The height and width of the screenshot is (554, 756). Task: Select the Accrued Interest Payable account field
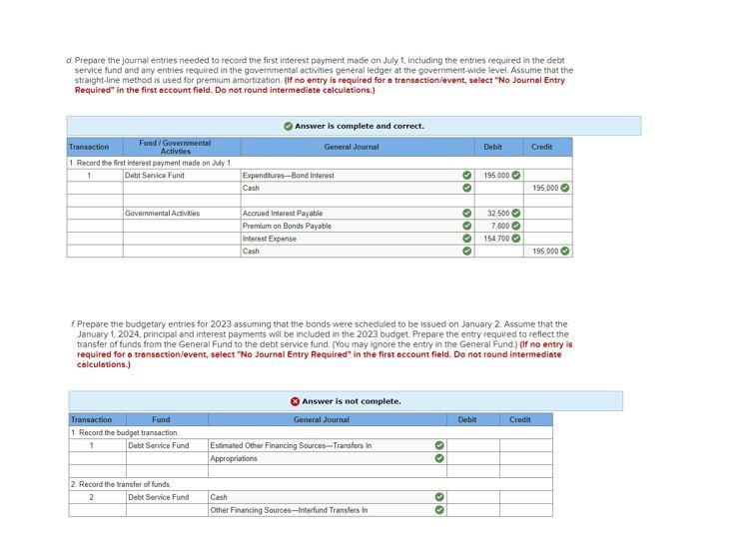click(358, 213)
